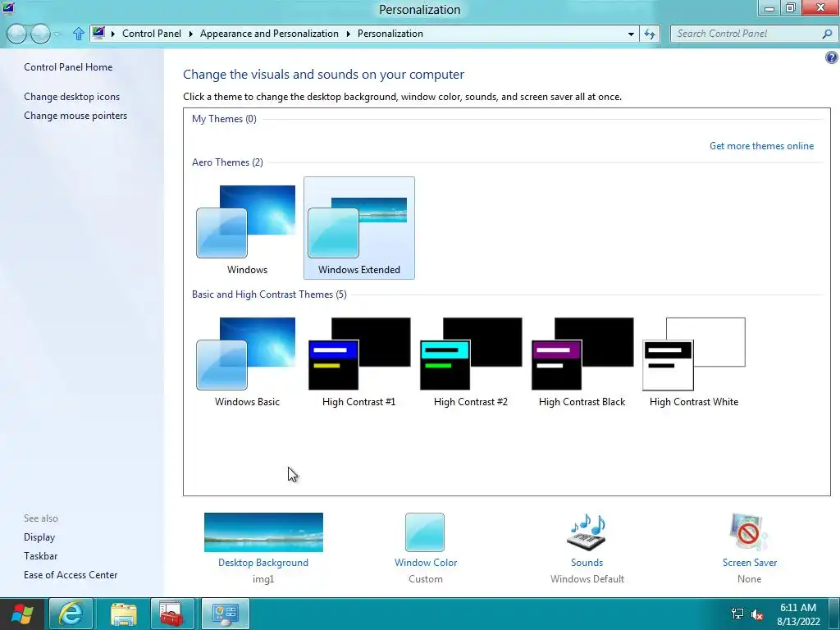Click the address bar computer icon
Screen dimensions: 840x630
coord(98,33)
